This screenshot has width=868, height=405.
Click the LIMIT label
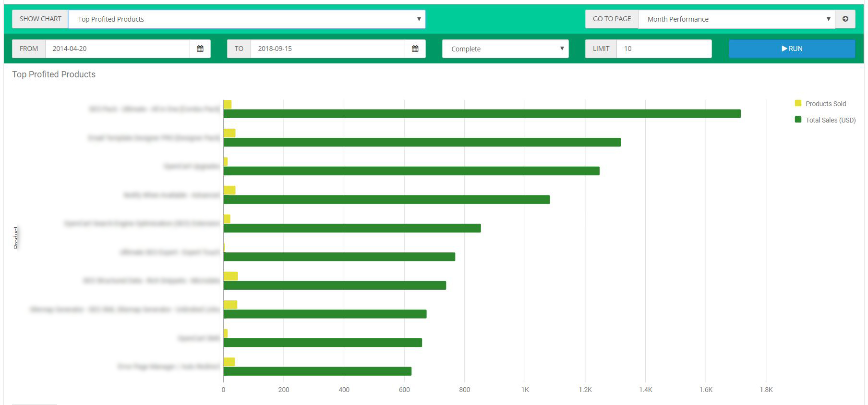coord(601,49)
